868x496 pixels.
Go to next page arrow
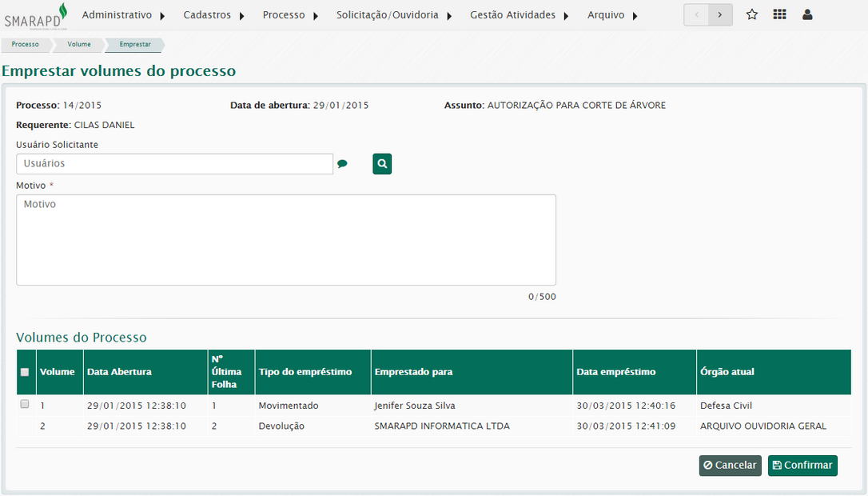point(720,14)
